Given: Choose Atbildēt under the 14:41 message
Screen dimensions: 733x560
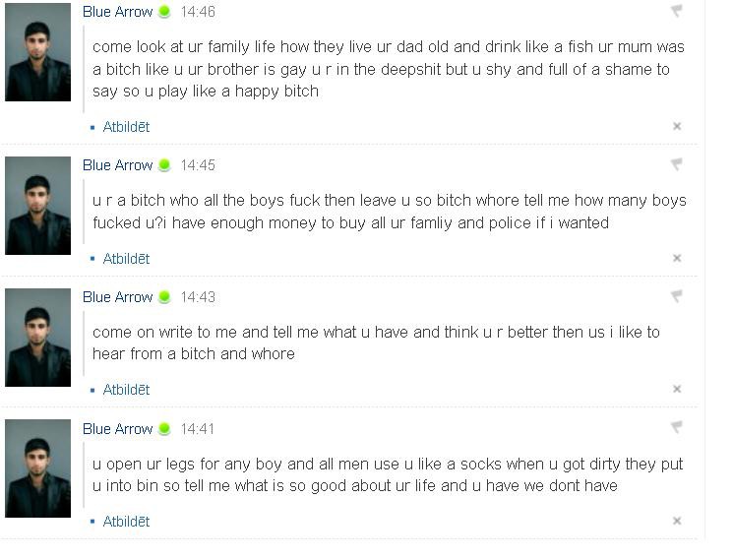Looking at the screenshot, I should click(126, 522).
